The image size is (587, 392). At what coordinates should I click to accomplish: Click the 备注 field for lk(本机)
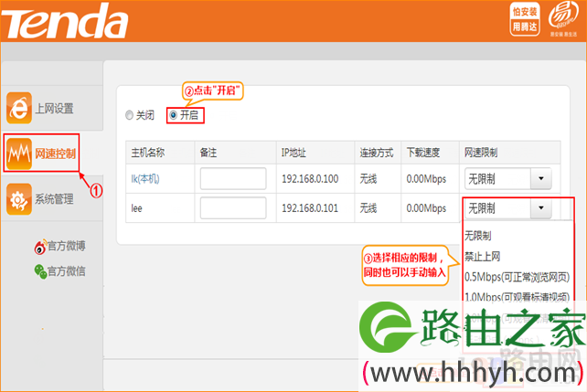coord(233,179)
